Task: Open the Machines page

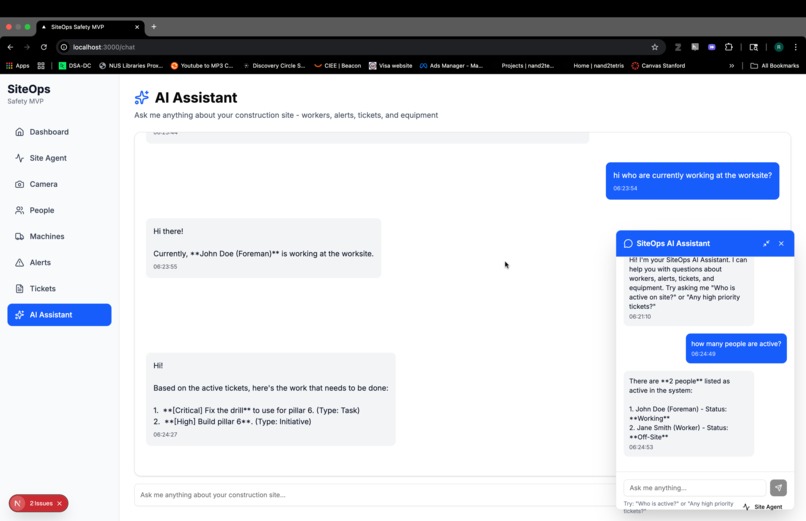Action: pyautogui.click(x=59, y=237)
